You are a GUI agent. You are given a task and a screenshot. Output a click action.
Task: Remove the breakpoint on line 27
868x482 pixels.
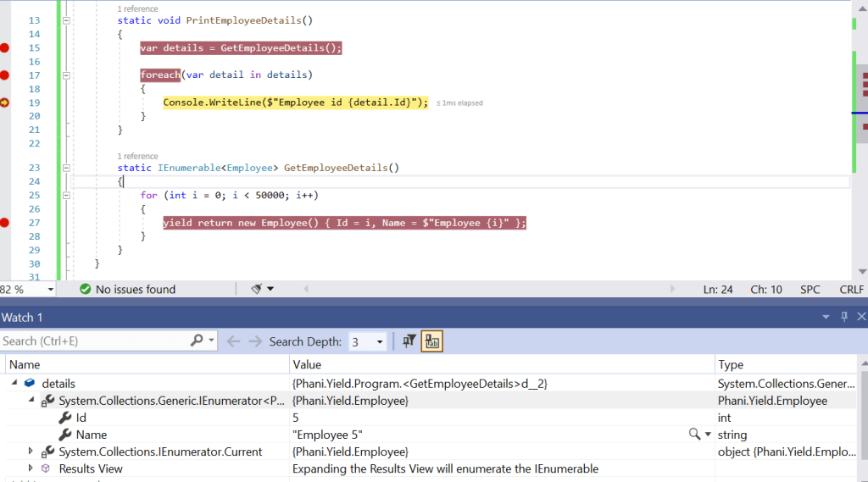pyautogui.click(x=5, y=223)
